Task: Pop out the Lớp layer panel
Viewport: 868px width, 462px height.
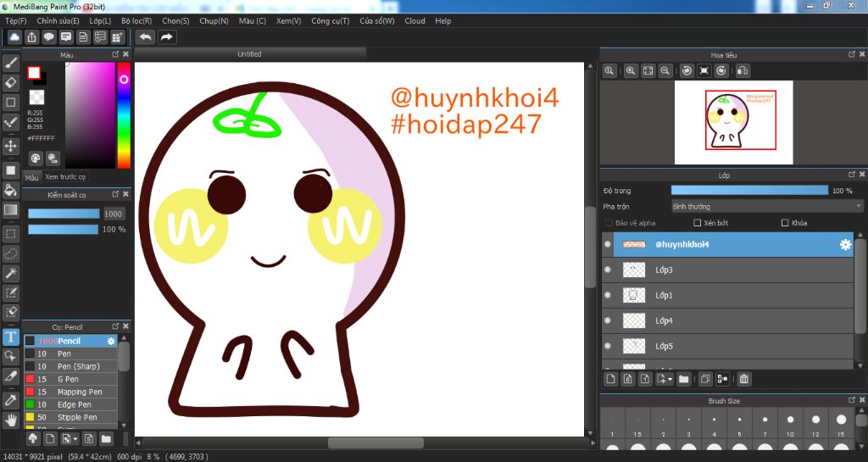Action: [x=851, y=175]
